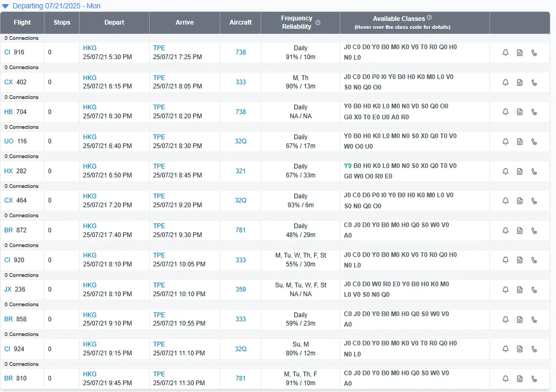Viewport: 556px width, 392px height.
Task: Open the document icon for CI 920
Action: [520, 260]
